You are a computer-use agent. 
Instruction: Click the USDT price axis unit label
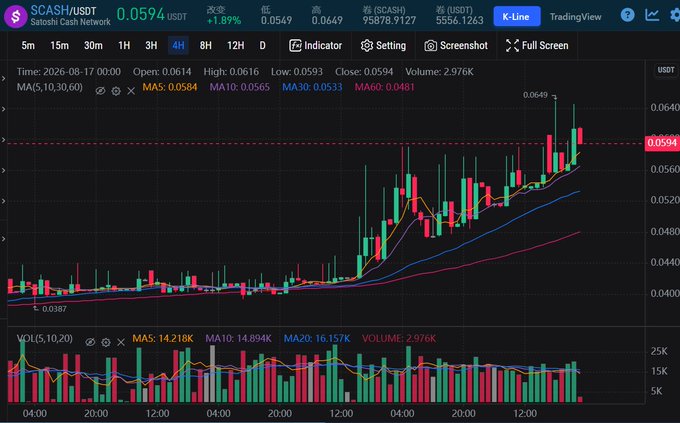(666, 69)
